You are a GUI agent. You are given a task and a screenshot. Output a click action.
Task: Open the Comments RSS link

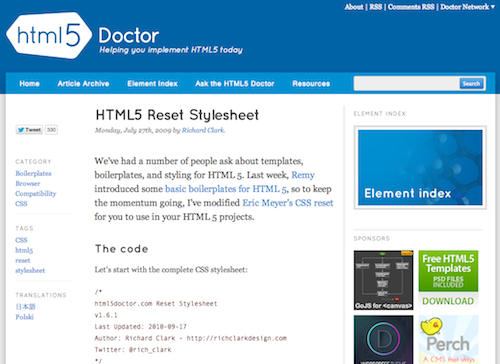411,7
